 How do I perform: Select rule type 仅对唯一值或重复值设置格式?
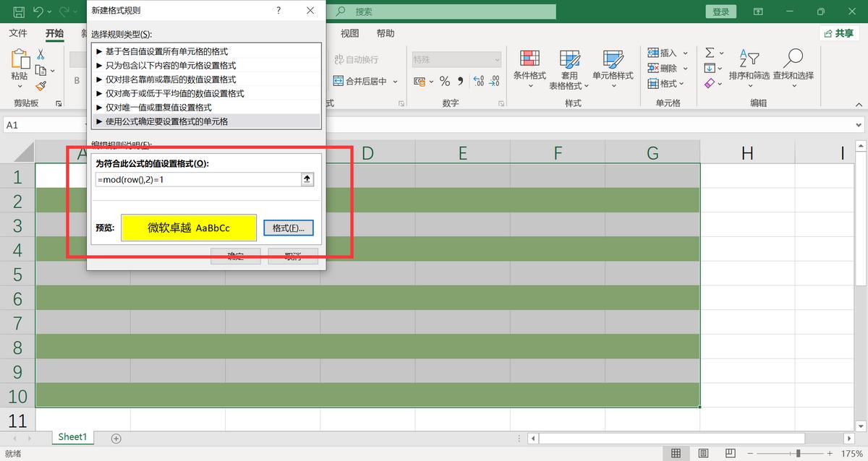pyautogui.click(x=207, y=107)
